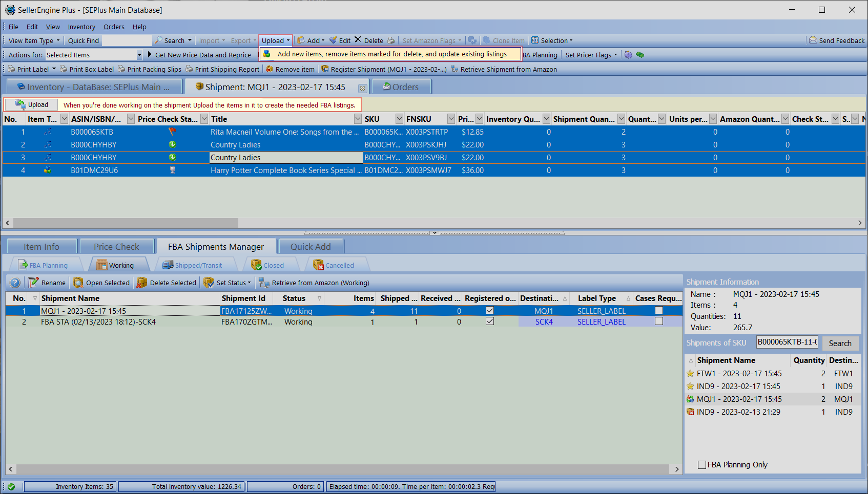Click the Delete Selected shipment icon
868x494 pixels.
[142, 283]
